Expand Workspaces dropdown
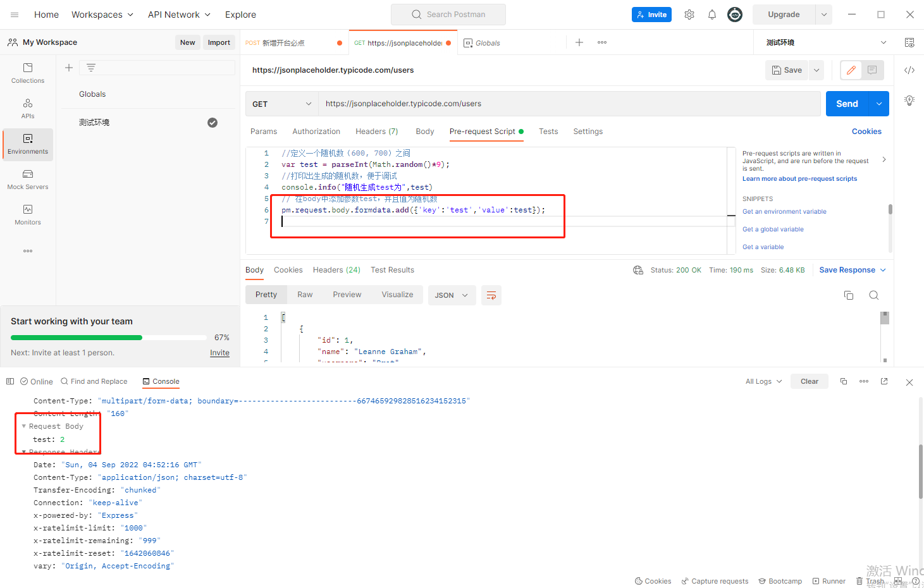This screenshot has width=924, height=588. tap(102, 15)
